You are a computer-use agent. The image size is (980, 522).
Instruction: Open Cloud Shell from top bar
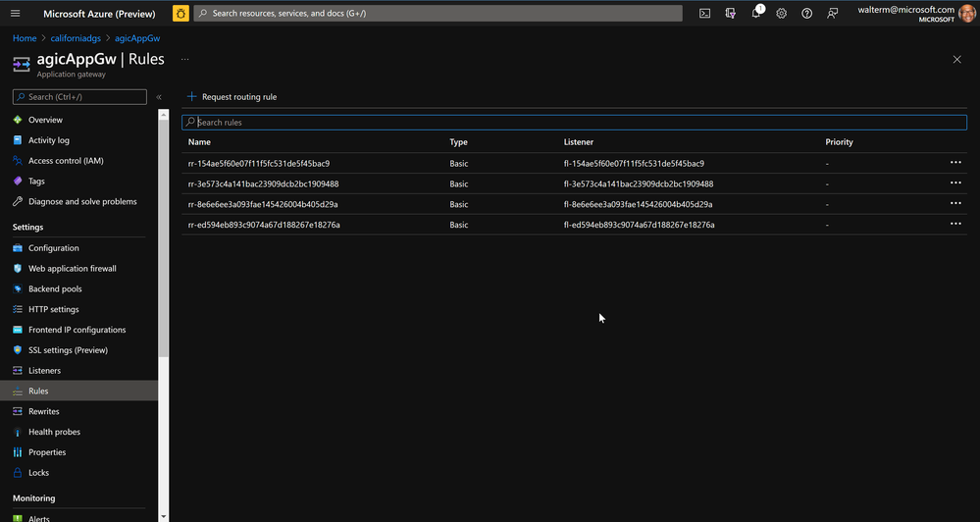pyautogui.click(x=704, y=13)
